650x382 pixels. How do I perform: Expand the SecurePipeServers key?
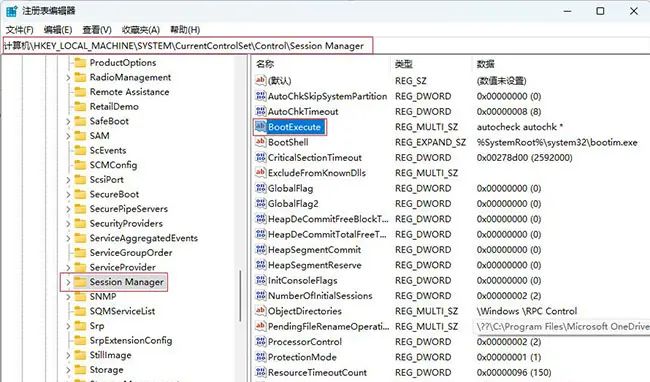pyautogui.click(x=68, y=209)
